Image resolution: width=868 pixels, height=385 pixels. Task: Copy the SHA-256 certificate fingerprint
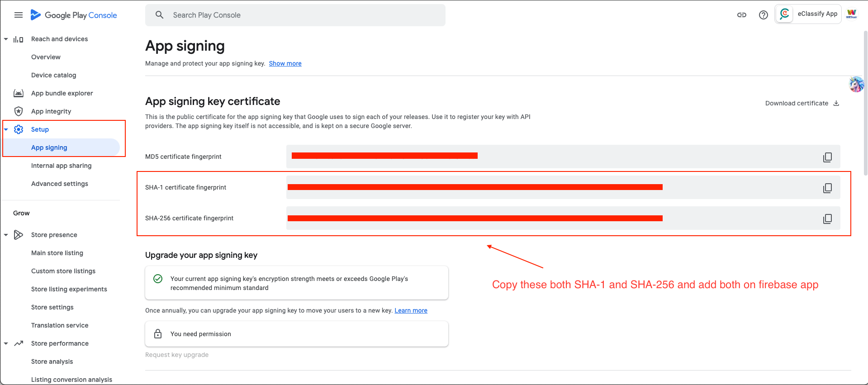(827, 219)
